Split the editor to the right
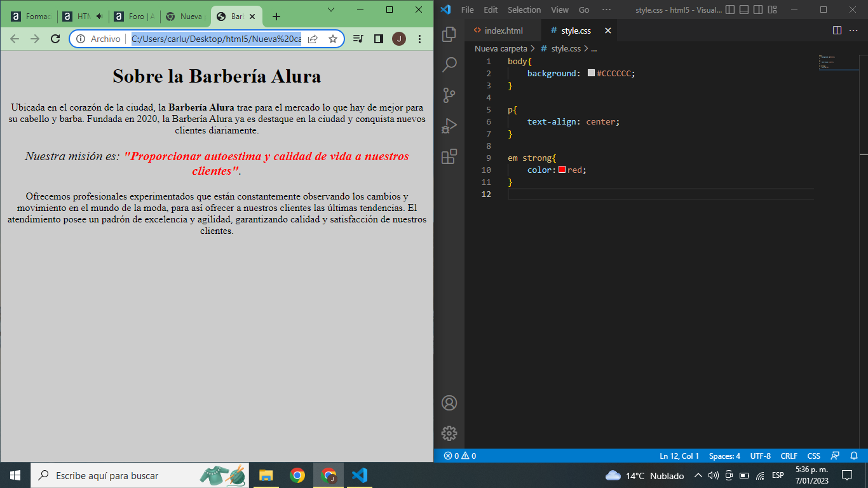The image size is (868, 488). [837, 30]
